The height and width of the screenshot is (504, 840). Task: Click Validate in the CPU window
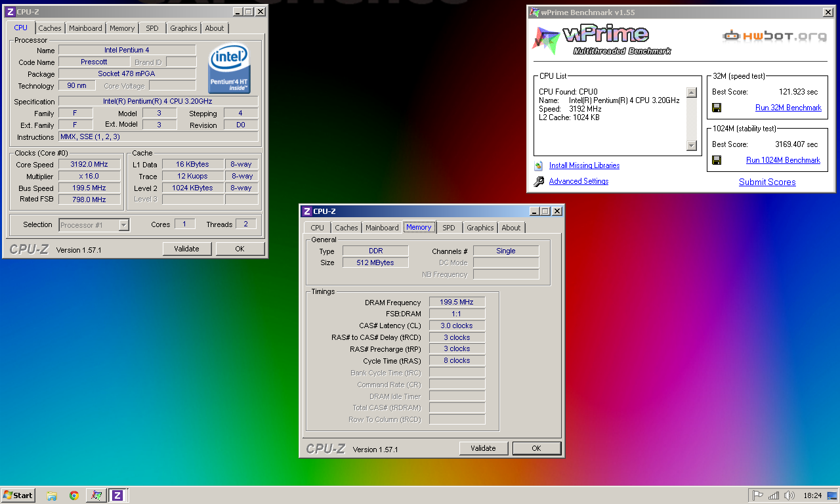pyautogui.click(x=186, y=249)
